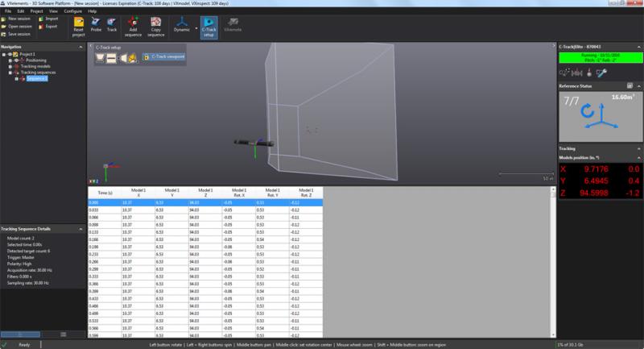Click Open session
Screen dimensions: 644x349
18,26
